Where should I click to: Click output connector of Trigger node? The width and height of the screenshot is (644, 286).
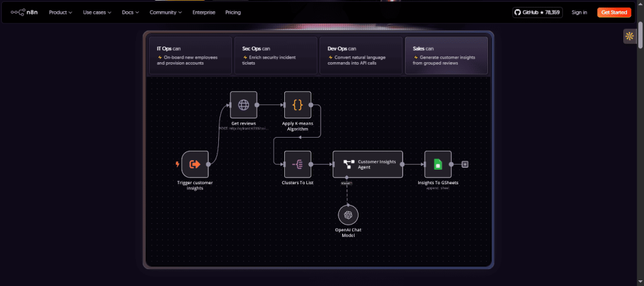(208, 164)
